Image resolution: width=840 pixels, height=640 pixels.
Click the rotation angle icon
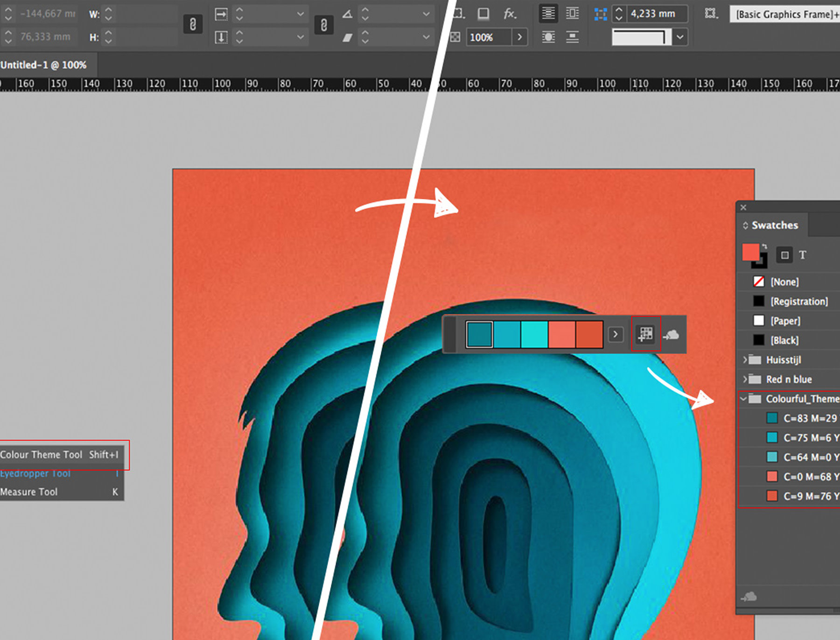pyautogui.click(x=347, y=14)
